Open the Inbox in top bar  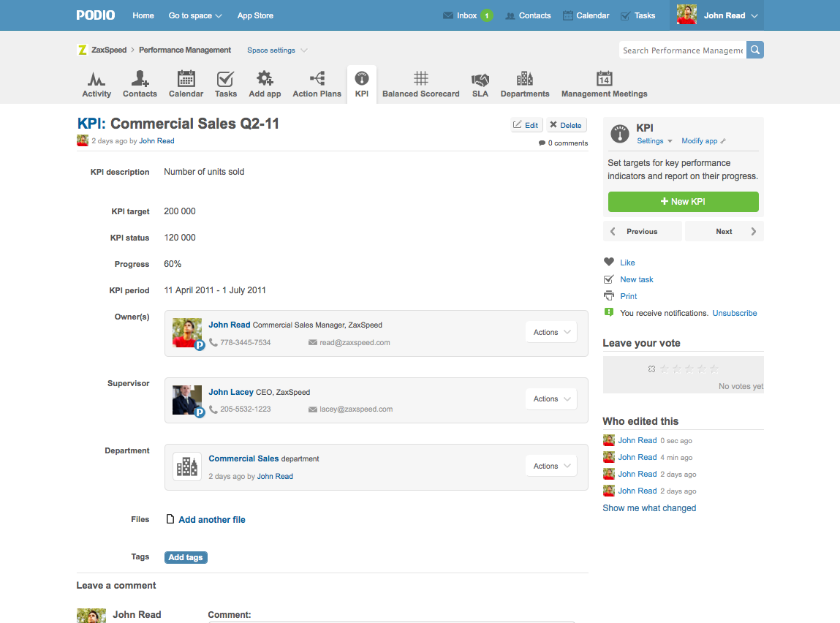(466, 15)
